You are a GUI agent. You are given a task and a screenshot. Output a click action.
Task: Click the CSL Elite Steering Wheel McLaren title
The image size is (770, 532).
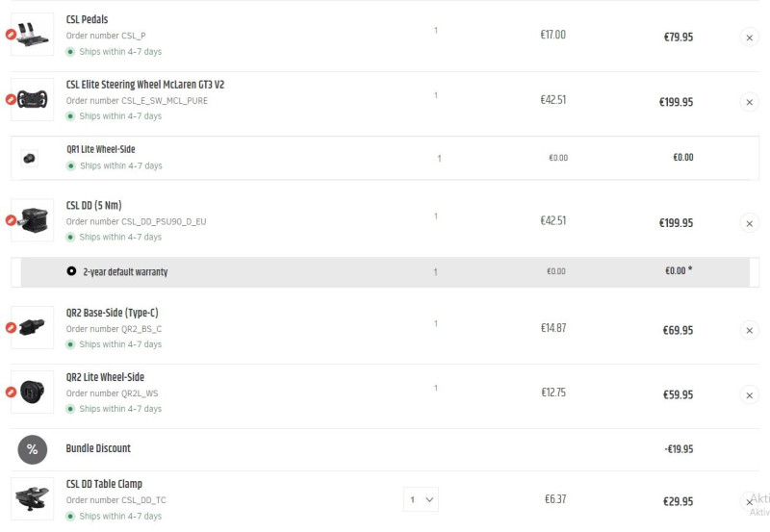144,85
